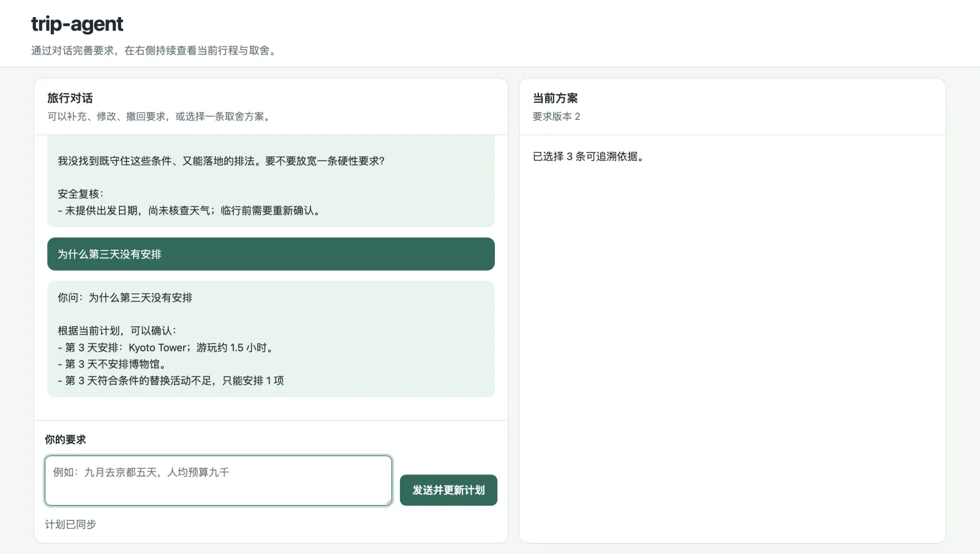Click the 旅行对话 panel heading
Screen dimensions: 980x554
click(x=70, y=98)
